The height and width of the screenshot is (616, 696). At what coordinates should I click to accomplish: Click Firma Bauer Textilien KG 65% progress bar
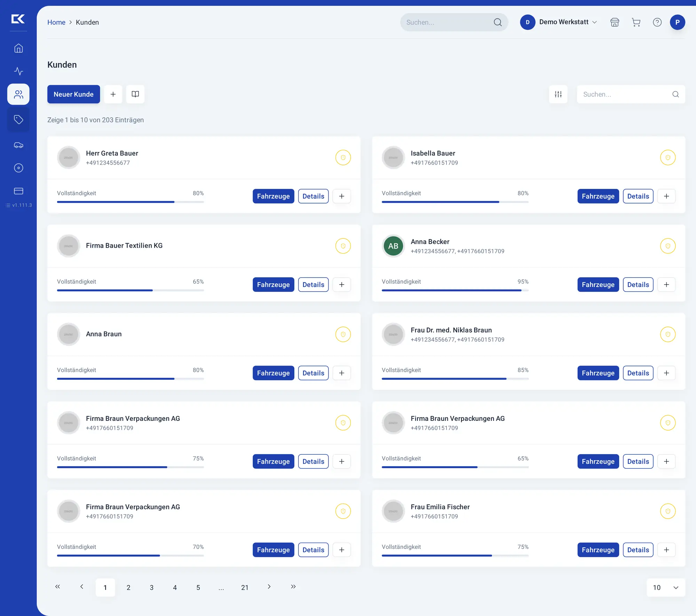pos(130,290)
